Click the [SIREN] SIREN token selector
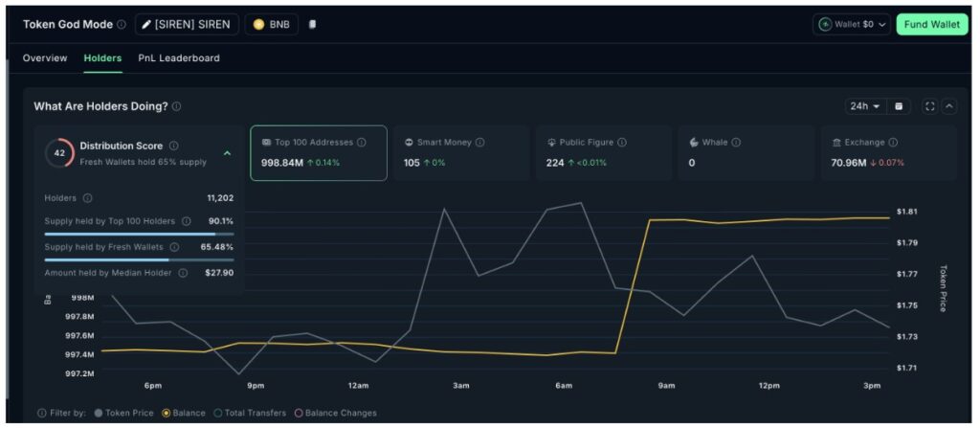This screenshot has width=980, height=428. [x=187, y=25]
